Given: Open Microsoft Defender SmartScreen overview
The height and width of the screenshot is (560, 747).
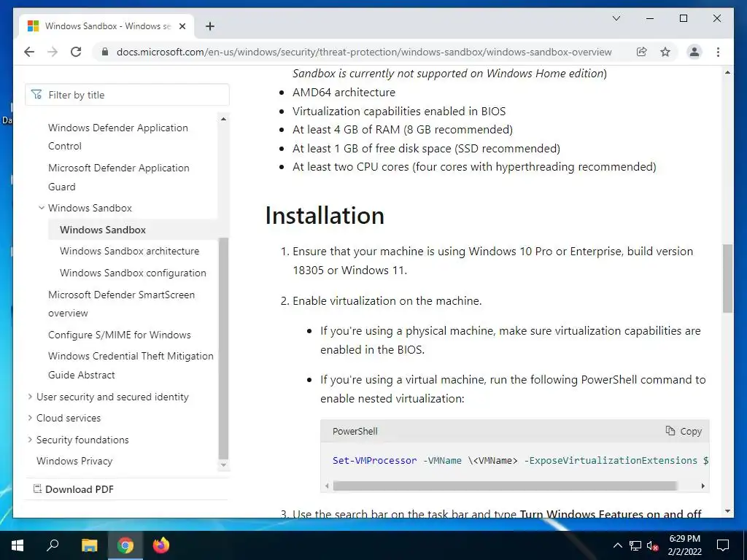Looking at the screenshot, I should 121,304.
